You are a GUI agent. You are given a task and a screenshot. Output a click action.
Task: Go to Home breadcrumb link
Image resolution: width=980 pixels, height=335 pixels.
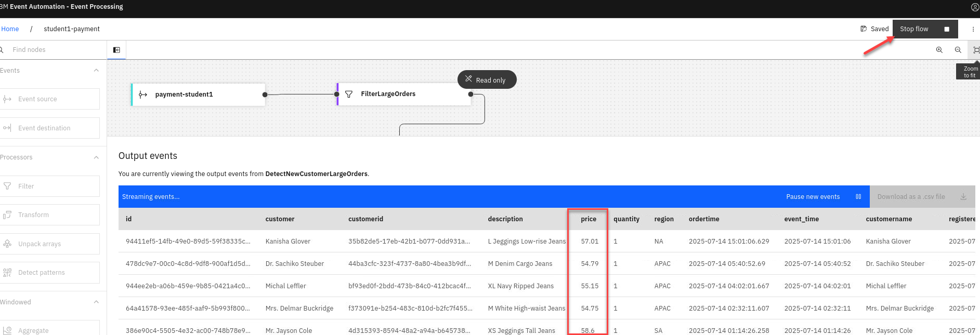point(10,29)
